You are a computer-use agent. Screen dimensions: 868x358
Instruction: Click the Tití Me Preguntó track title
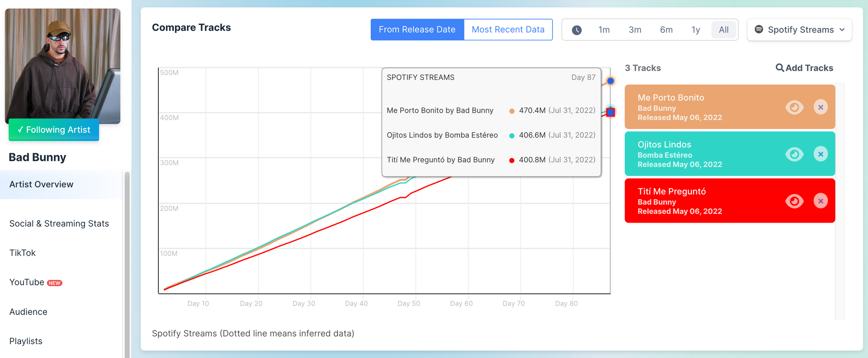coord(672,191)
